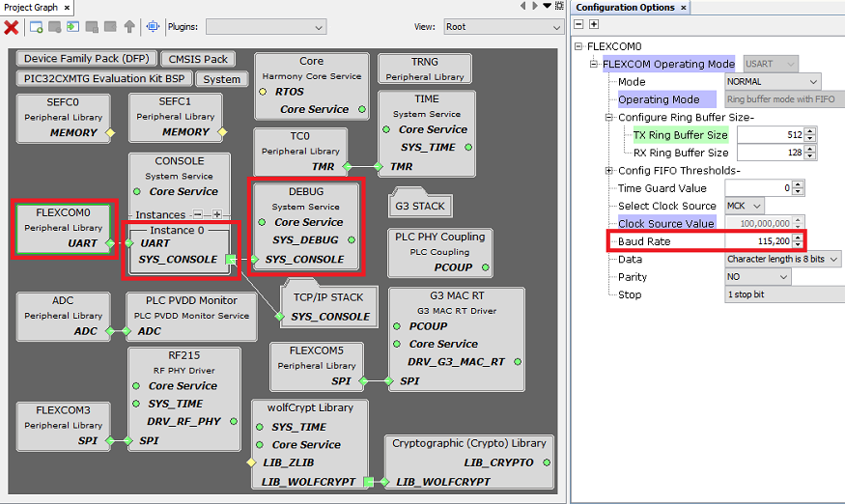The width and height of the screenshot is (845, 504).
Task: Click the green square connector on LIB_WOLFCRYPT
Action: 368,482
